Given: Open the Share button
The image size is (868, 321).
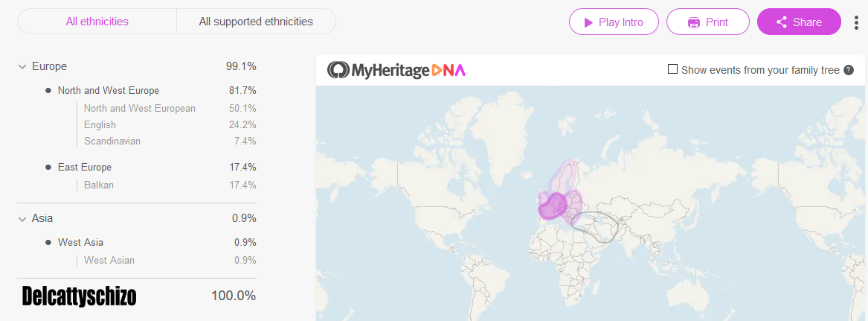Looking at the screenshot, I should point(799,22).
